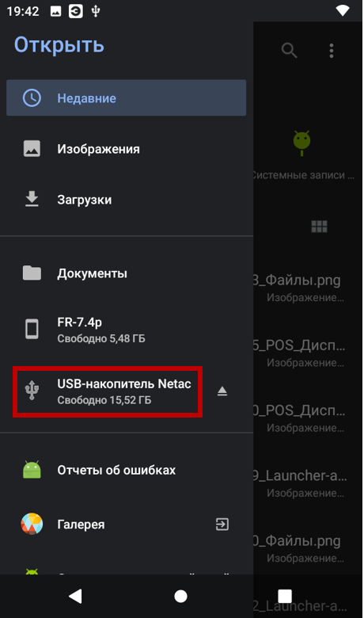Open the Документы folder
The height and width of the screenshot is (618, 364).
pyautogui.click(x=127, y=273)
